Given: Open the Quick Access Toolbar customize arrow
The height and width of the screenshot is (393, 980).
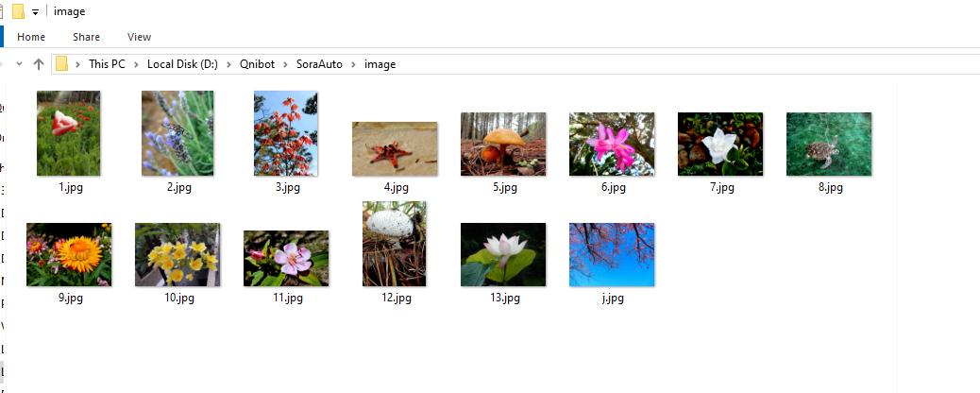Looking at the screenshot, I should pyautogui.click(x=35, y=11).
